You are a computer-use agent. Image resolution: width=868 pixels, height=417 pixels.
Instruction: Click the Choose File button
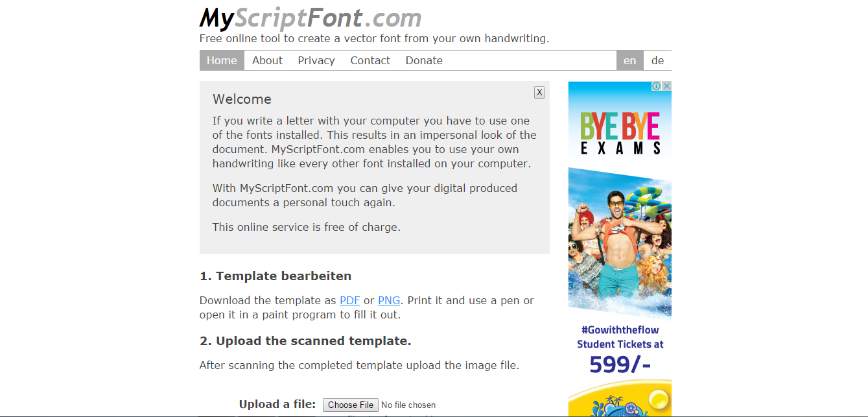pos(351,405)
